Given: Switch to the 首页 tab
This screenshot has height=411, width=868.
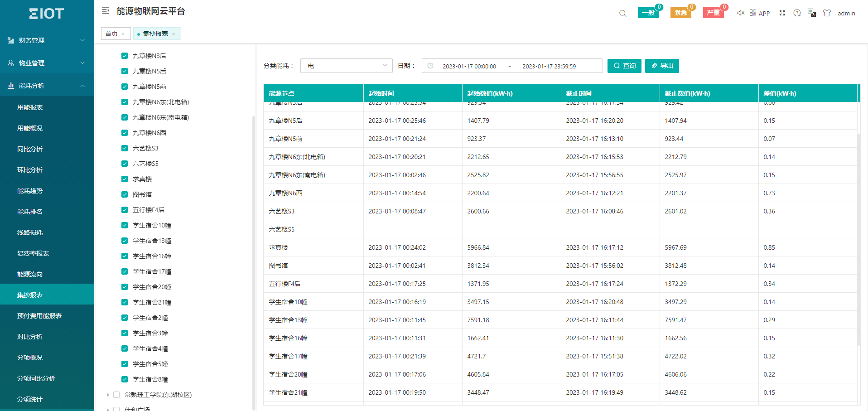Looking at the screenshot, I should (111, 34).
